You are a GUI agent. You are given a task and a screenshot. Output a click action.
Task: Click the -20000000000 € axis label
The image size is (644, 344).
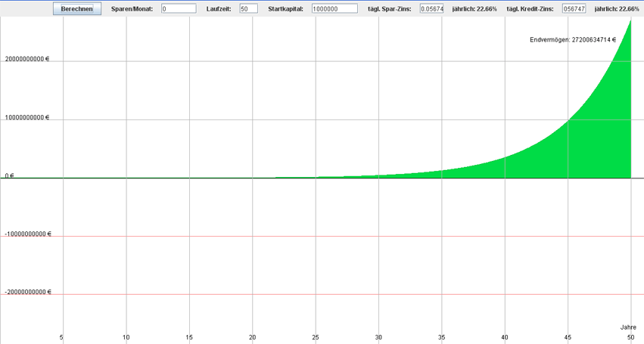[x=27, y=292]
